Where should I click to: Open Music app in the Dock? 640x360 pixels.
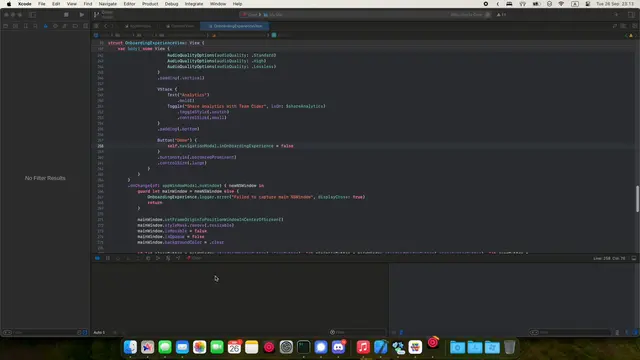pos(363,347)
